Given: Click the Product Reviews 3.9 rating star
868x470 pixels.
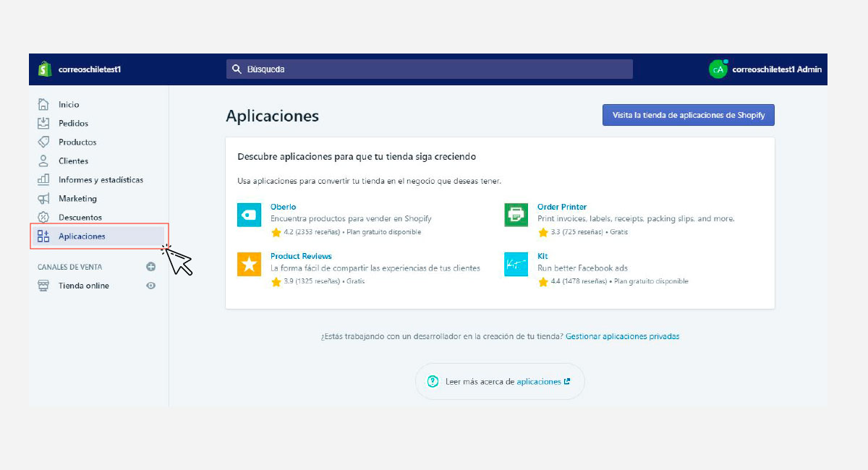Looking at the screenshot, I should click(276, 281).
